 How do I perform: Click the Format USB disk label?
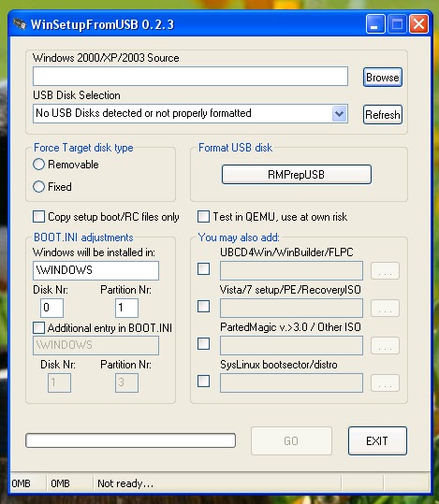coord(235,148)
